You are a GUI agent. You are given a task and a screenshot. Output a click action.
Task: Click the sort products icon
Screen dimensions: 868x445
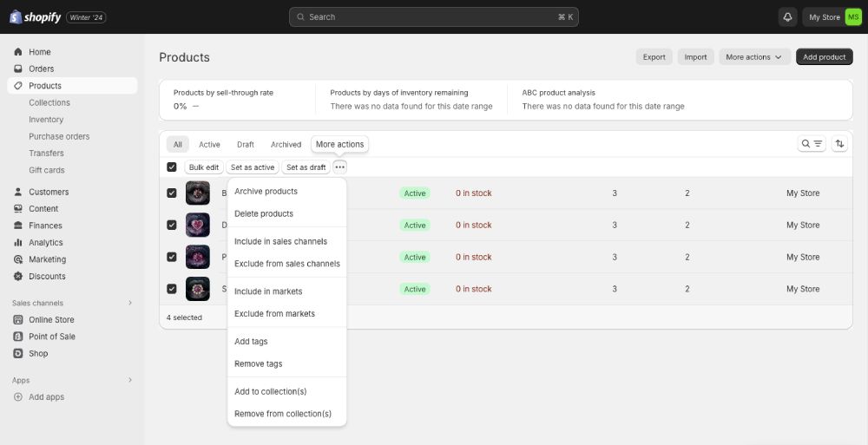coord(839,144)
